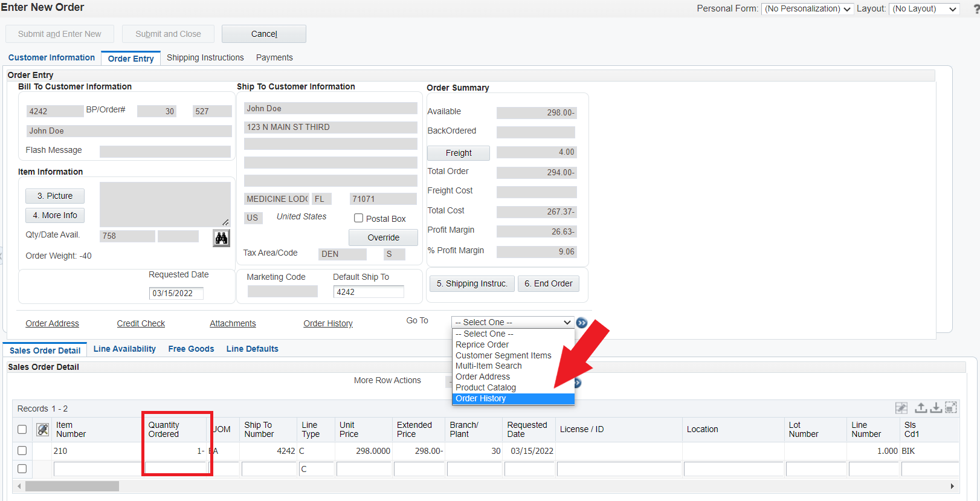
Task: Click the item description text area
Action: click(165, 204)
